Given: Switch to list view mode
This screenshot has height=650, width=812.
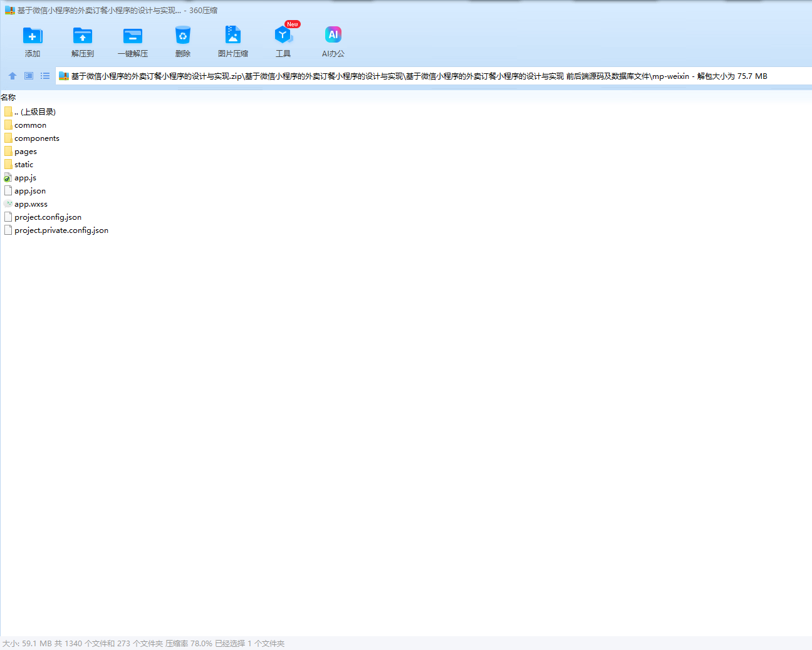Looking at the screenshot, I should 45,76.
